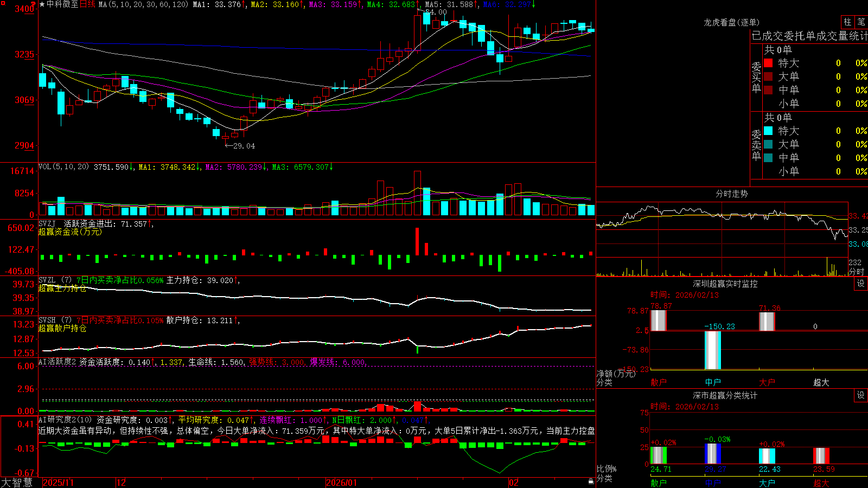Click the 日线 period label
This screenshot has height=488, width=868.
87,4
